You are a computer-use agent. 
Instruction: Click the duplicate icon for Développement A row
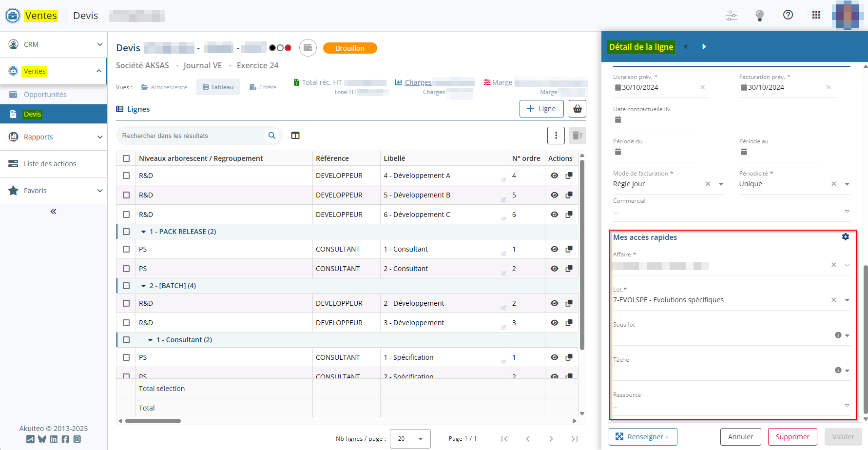click(569, 176)
